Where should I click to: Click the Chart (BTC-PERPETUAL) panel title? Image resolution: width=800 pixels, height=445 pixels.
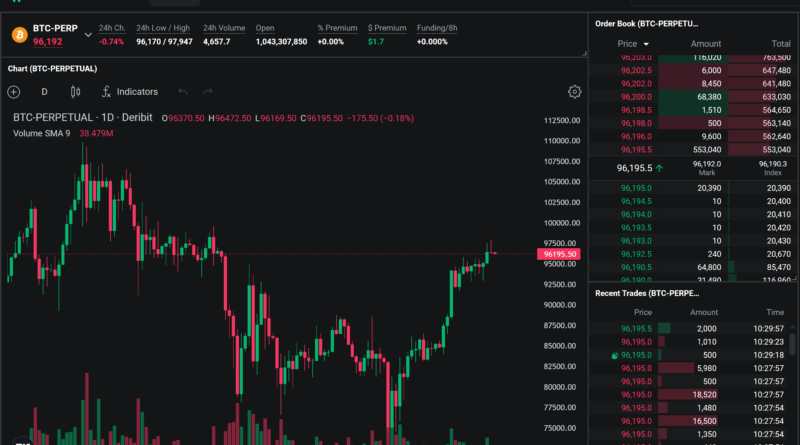coord(52,69)
